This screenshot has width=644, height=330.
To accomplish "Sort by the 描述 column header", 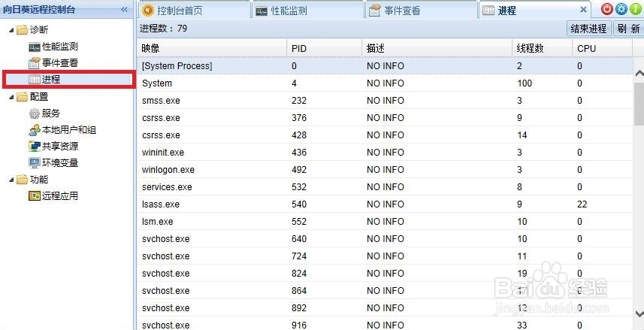I will pos(437,49).
